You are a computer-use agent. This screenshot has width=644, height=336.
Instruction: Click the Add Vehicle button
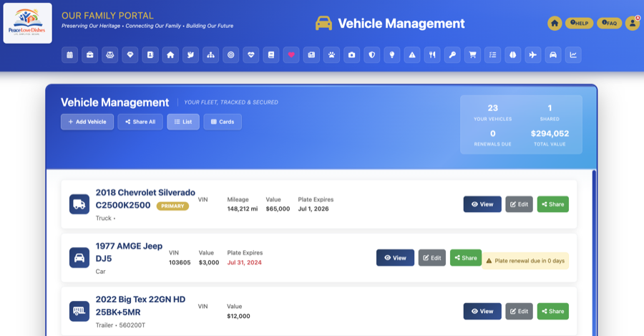(87, 122)
